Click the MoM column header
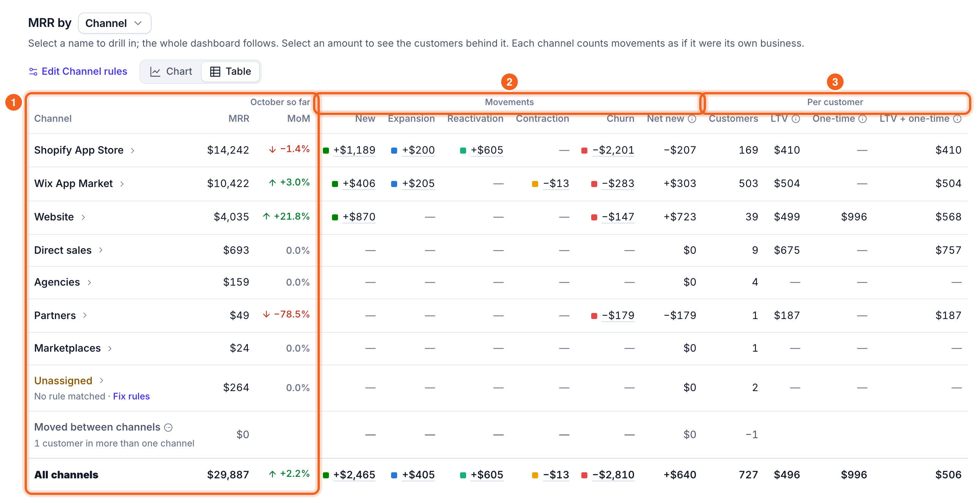Image resolution: width=980 pixels, height=503 pixels. click(298, 119)
